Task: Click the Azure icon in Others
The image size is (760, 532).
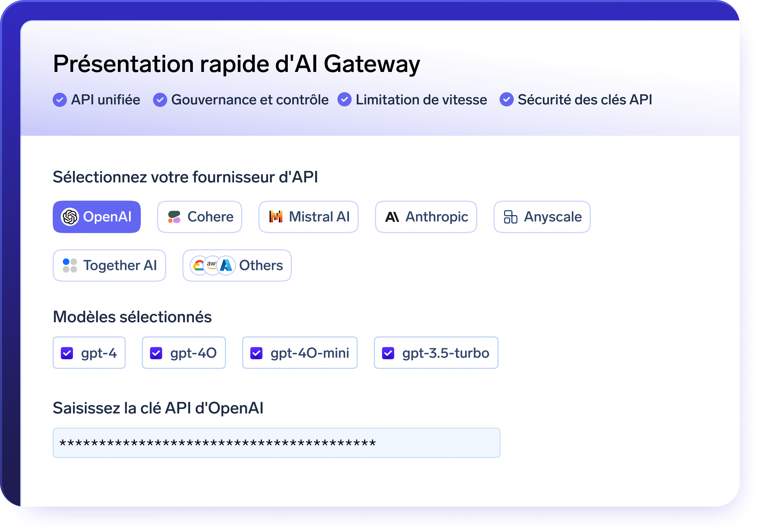Action: tap(226, 265)
